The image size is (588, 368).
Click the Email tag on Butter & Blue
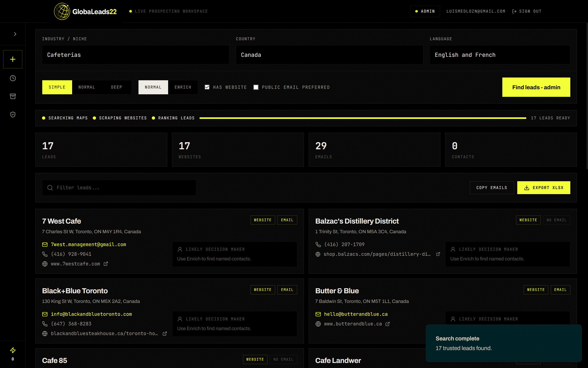click(560, 290)
